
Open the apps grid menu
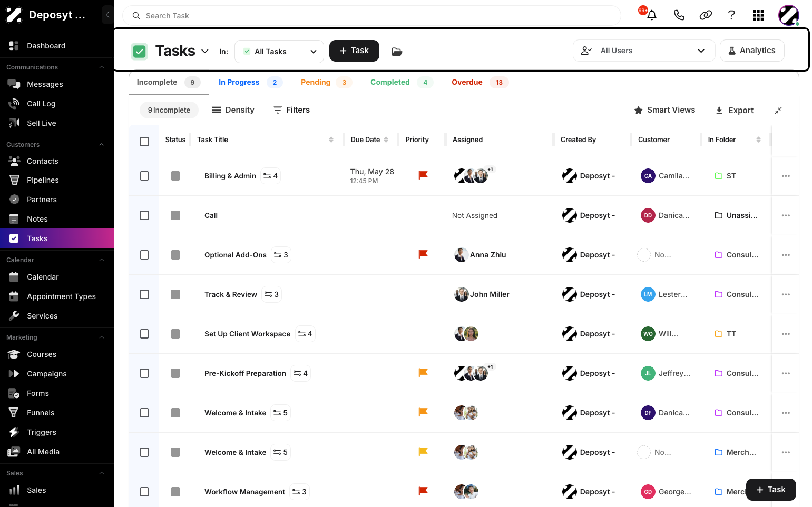pyautogui.click(x=758, y=15)
